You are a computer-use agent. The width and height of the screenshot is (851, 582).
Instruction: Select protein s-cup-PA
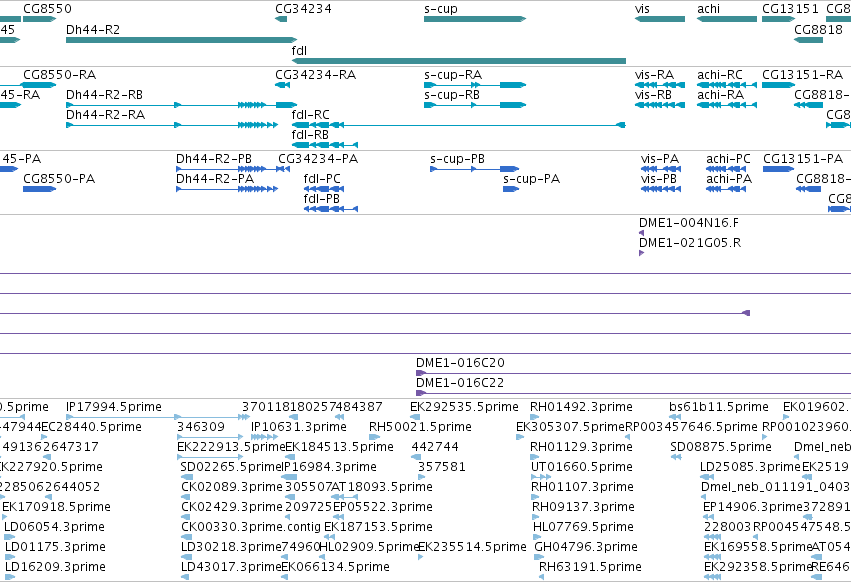[531, 179]
